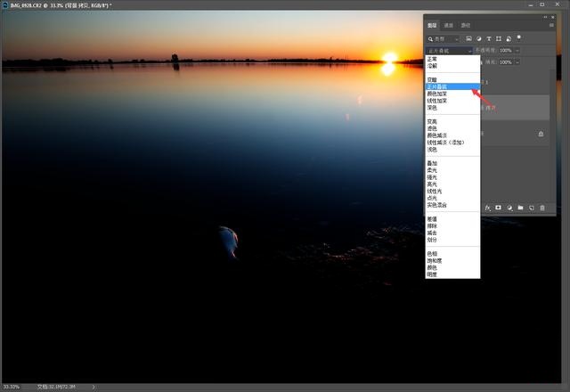This screenshot has width=570, height=392.
Task: Select 划分 blend mode
Action: [452, 240]
